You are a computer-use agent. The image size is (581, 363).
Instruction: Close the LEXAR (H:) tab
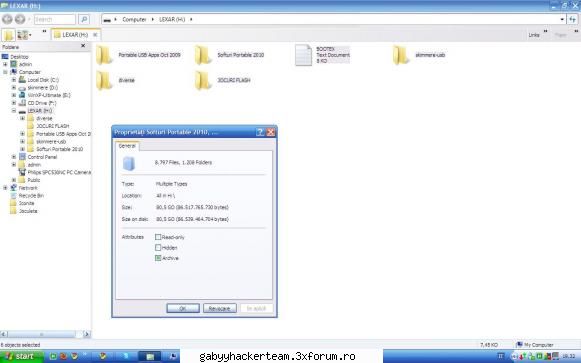coord(95,35)
